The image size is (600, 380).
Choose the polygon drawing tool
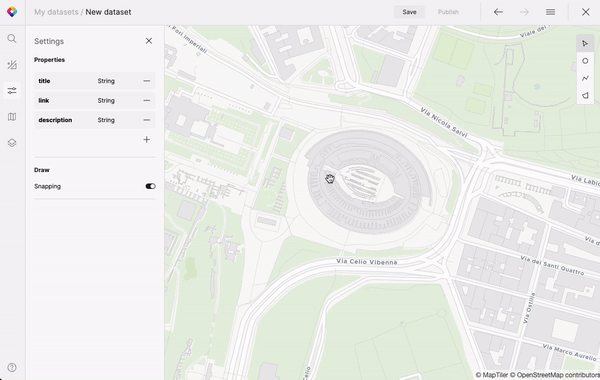tap(585, 95)
